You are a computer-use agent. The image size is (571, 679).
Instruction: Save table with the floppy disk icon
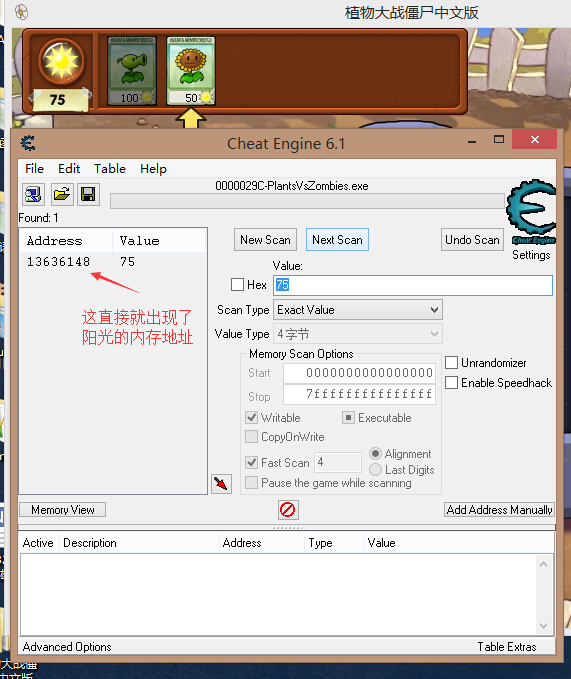point(88,194)
